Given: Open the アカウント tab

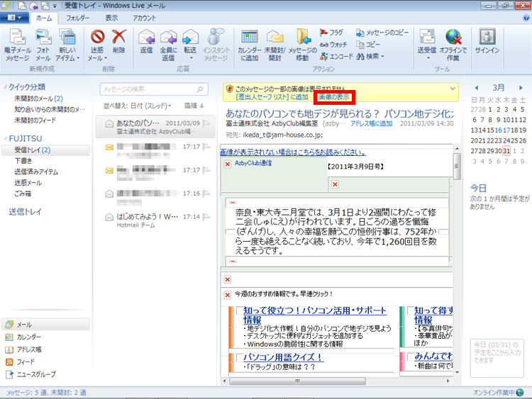Looking at the screenshot, I should point(144,18).
